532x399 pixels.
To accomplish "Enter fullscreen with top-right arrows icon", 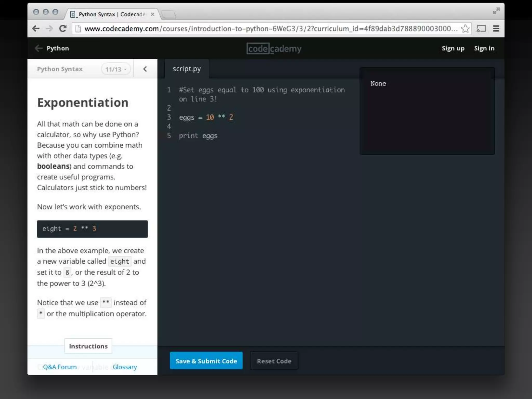I will coord(496,11).
